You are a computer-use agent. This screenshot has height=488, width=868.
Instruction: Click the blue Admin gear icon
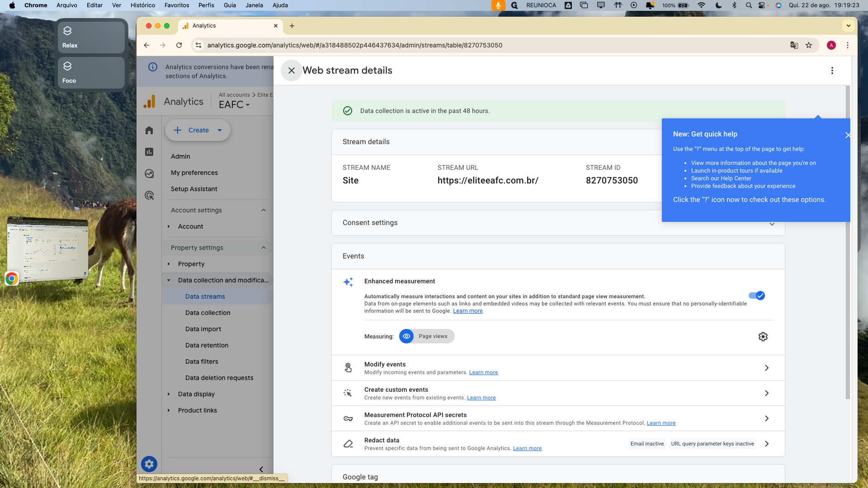149,464
